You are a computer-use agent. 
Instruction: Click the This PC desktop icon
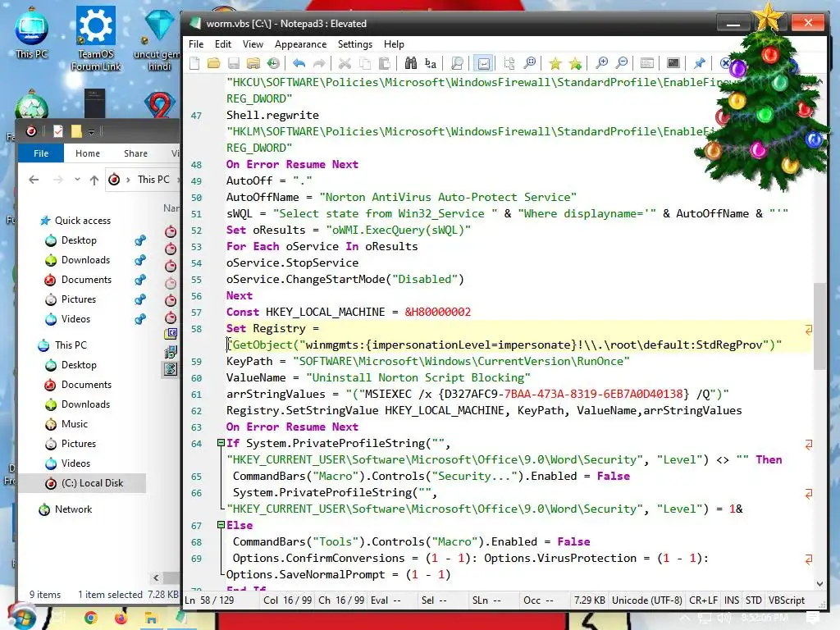point(32,34)
